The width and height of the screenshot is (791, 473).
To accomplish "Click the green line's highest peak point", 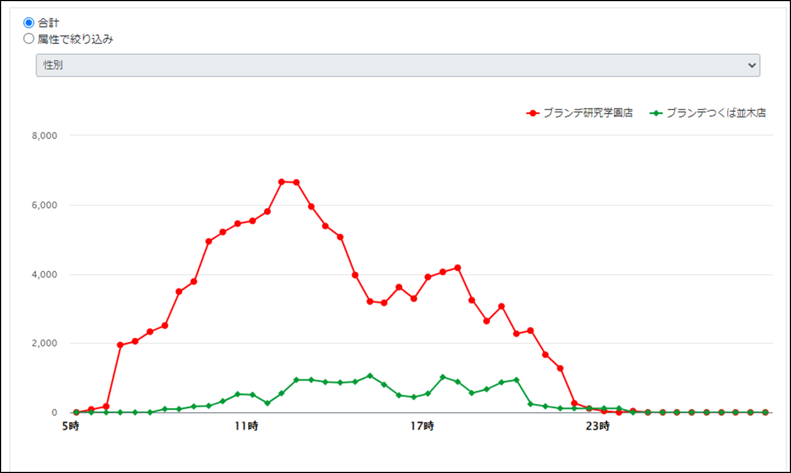I will click(x=370, y=376).
